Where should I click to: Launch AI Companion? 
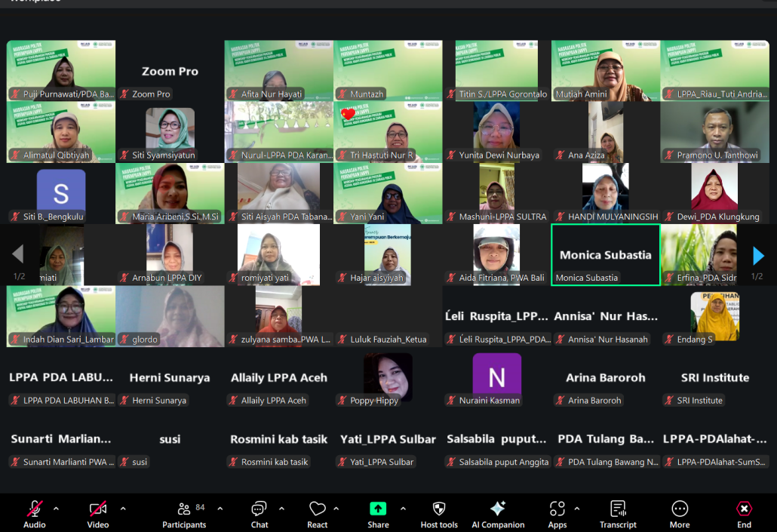498,514
